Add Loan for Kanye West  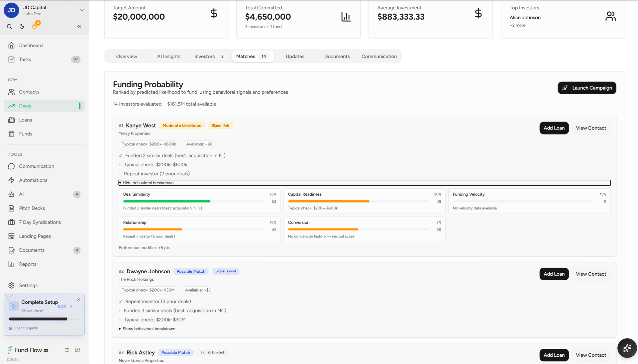(x=554, y=128)
